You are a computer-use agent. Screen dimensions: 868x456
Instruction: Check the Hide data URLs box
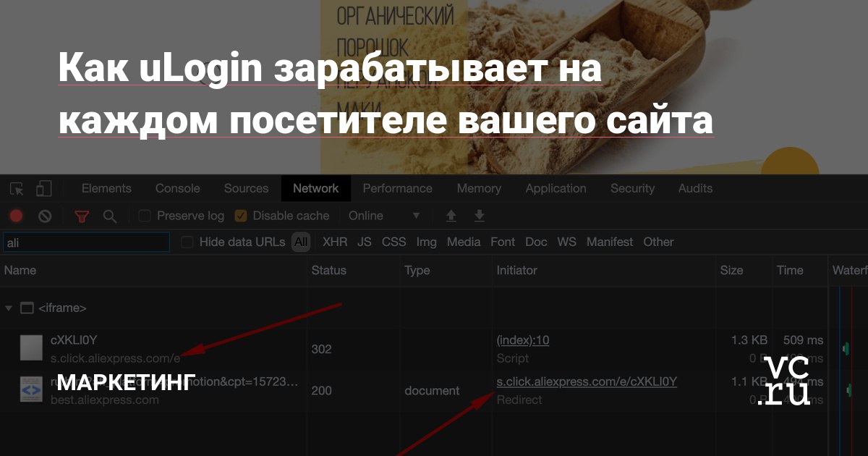click(187, 242)
